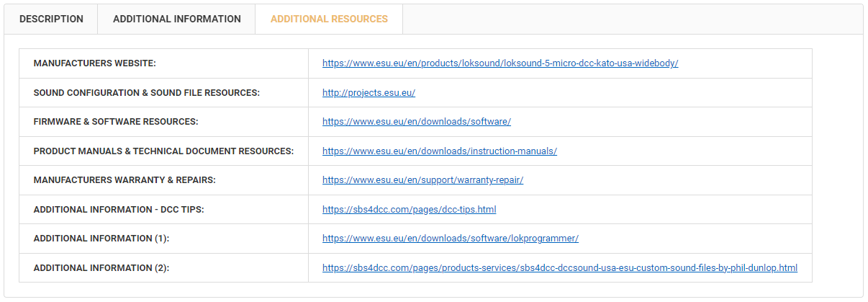Open the ESU warranty-repair support link
This screenshot has width=868, height=302.
pyautogui.click(x=422, y=180)
